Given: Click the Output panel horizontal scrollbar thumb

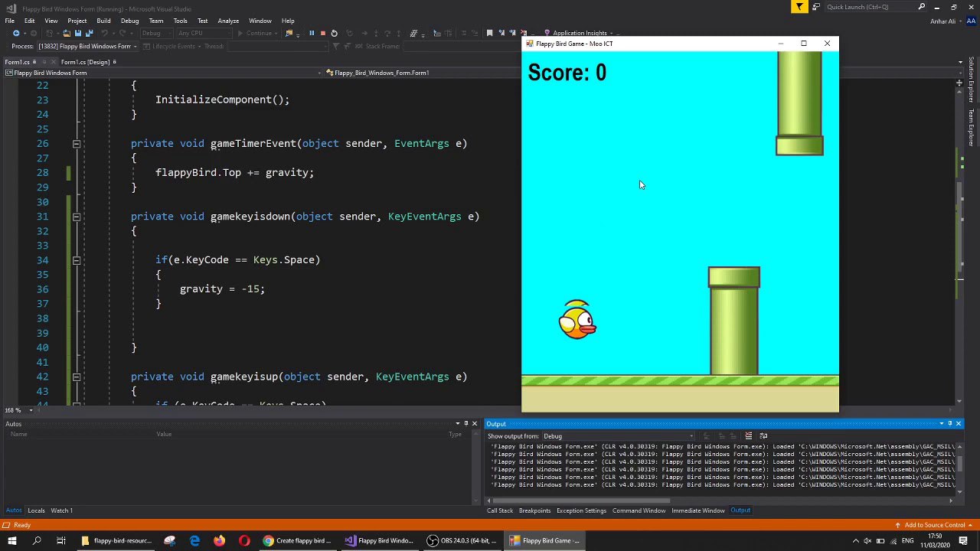Looking at the screenshot, I should point(580,501).
